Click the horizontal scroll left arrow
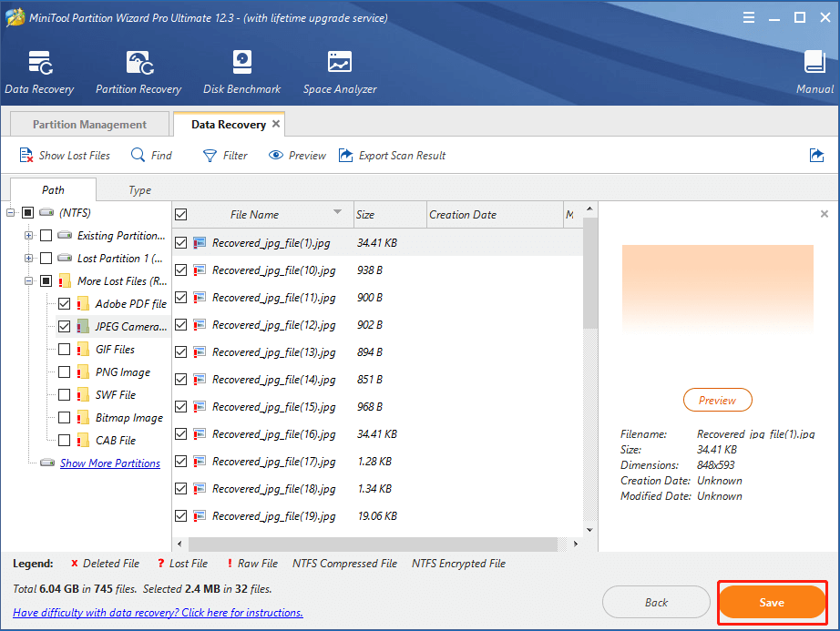This screenshot has width=840, height=631. [179, 544]
